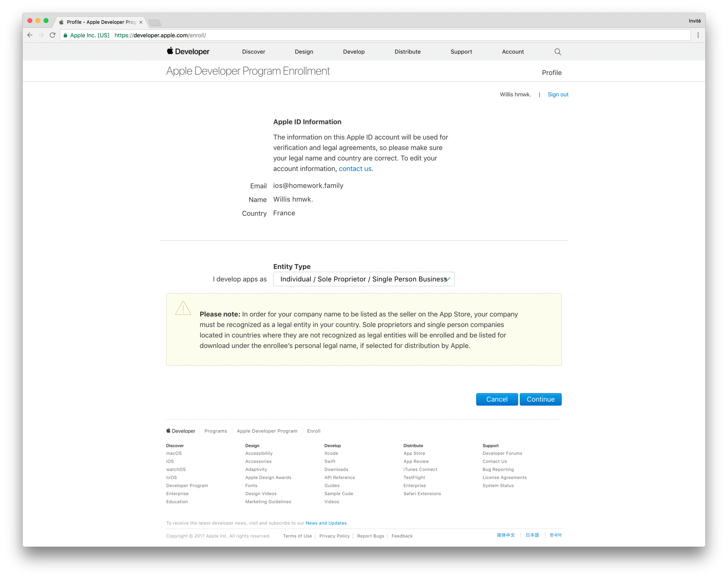The image size is (728, 579).
Task: Click the browser forward arrow
Action: (41, 35)
